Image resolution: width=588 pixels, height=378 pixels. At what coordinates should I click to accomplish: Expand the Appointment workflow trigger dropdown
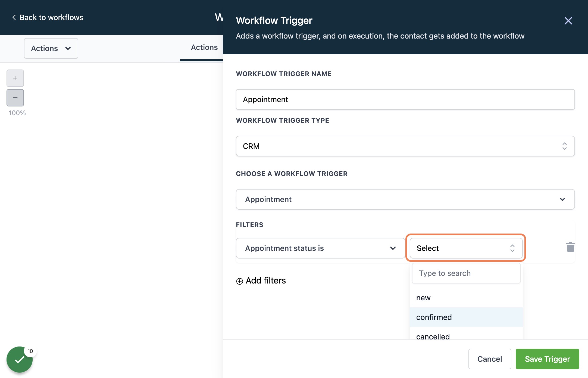[x=405, y=199]
